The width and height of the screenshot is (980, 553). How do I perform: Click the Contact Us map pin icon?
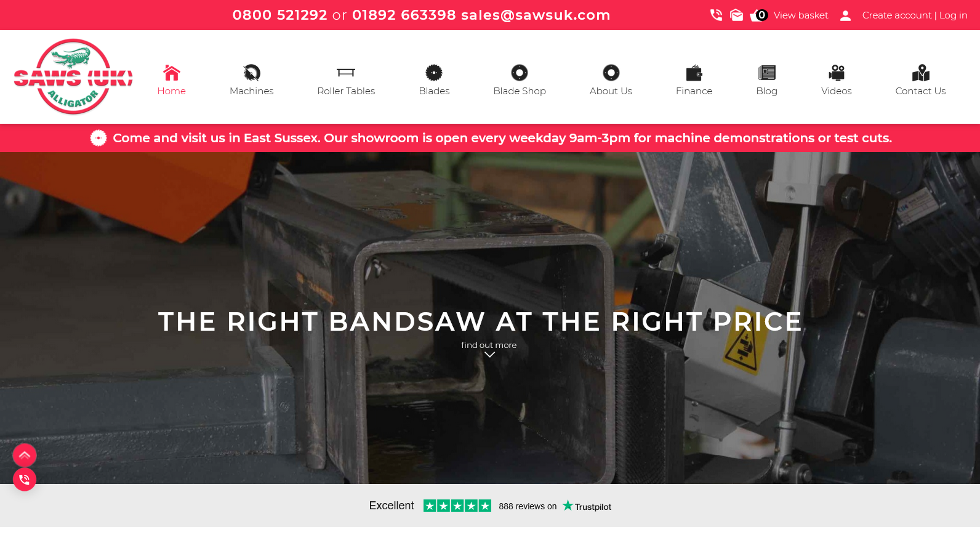coord(920,73)
